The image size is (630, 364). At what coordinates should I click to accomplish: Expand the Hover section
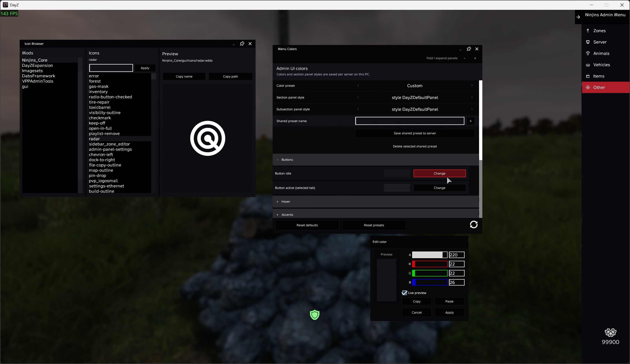point(376,202)
